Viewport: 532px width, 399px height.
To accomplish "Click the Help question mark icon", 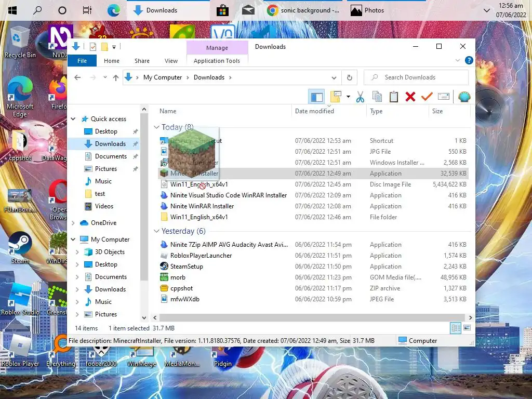I will 469,60.
